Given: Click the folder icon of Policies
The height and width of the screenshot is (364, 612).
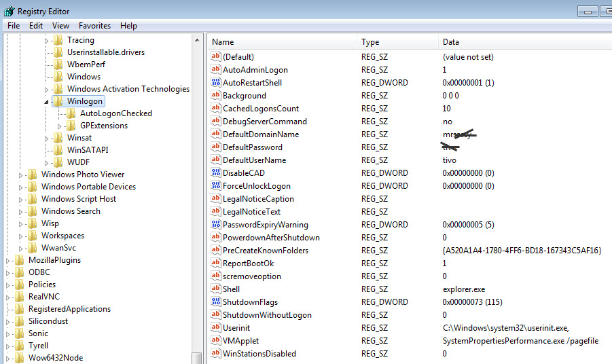Looking at the screenshot, I should point(20,285).
